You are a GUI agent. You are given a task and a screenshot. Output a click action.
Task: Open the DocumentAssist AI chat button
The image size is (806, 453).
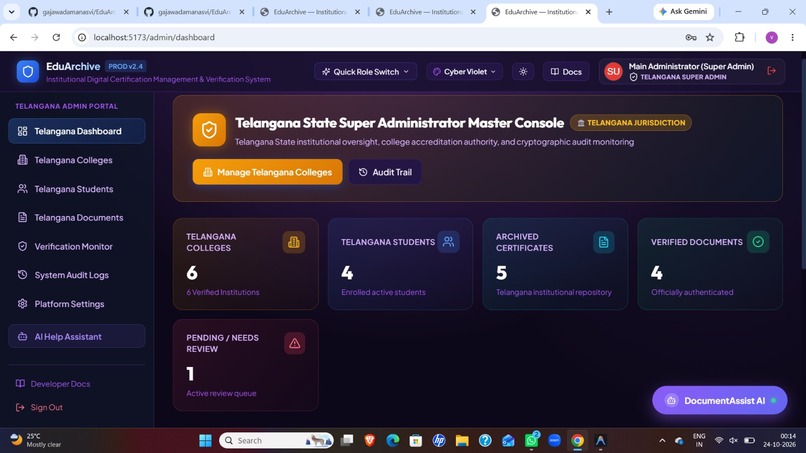point(720,400)
